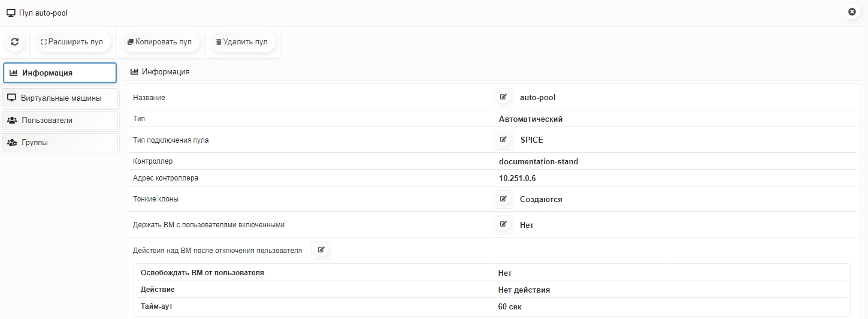Click the monitor icon beside 'Пул auto-pool'
Image resolution: width=868 pixels, height=319 pixels.
click(x=11, y=13)
